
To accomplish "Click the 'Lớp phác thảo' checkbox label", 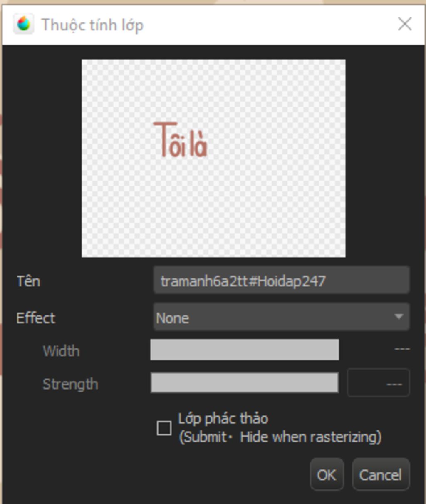I will [x=223, y=419].
